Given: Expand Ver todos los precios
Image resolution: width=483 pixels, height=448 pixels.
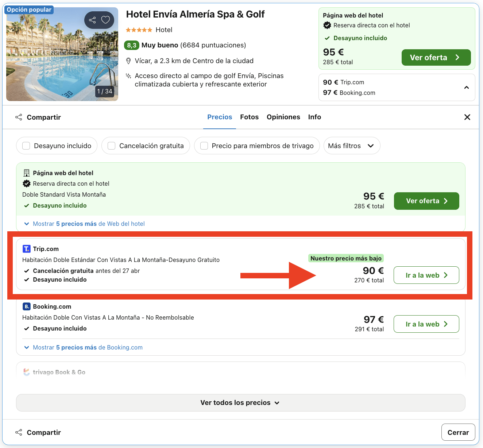Looking at the screenshot, I should pos(241,403).
